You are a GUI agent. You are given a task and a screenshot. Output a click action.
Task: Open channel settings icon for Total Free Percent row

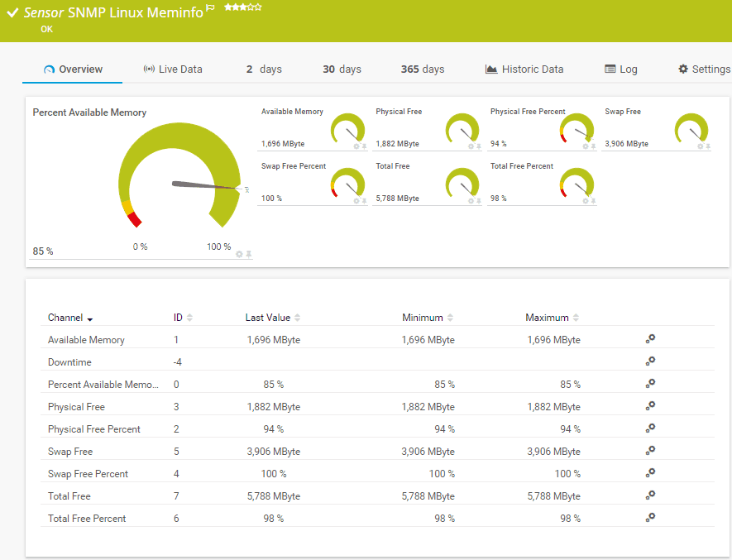(651, 518)
